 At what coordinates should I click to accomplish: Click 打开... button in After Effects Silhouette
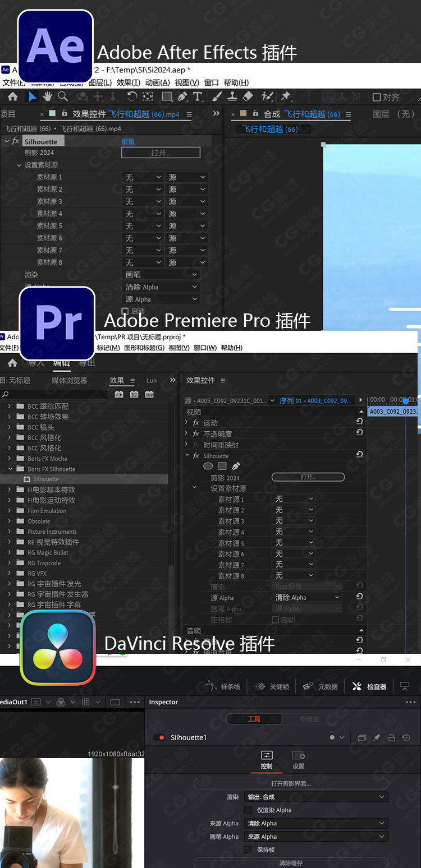[x=161, y=153]
